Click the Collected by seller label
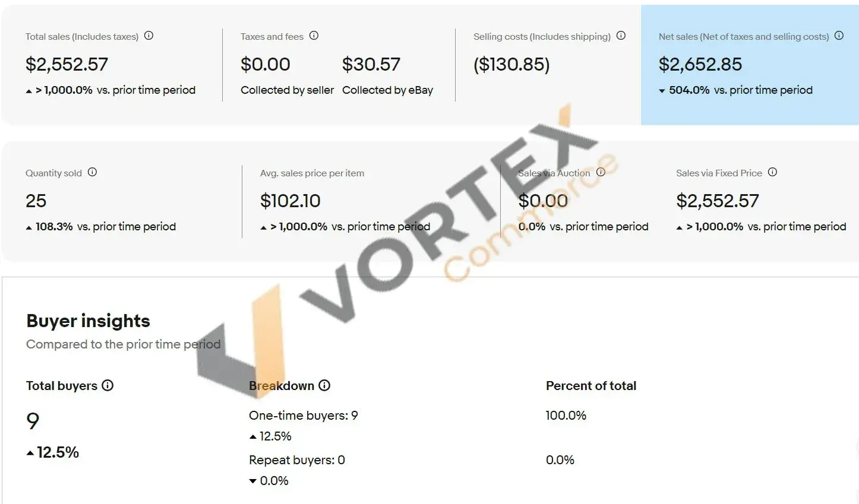 coord(287,90)
